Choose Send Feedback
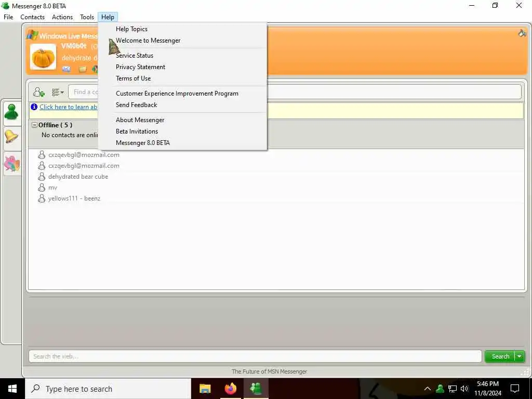This screenshot has width=532, height=399. pos(137,105)
